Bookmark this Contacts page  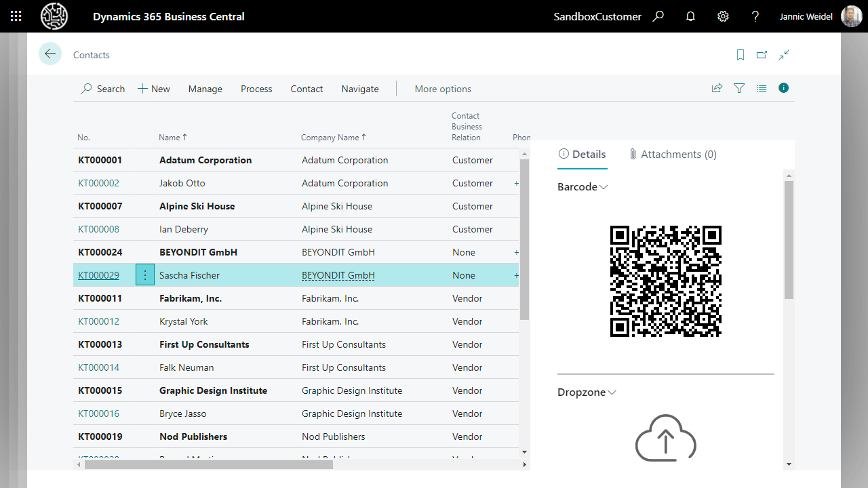click(741, 55)
